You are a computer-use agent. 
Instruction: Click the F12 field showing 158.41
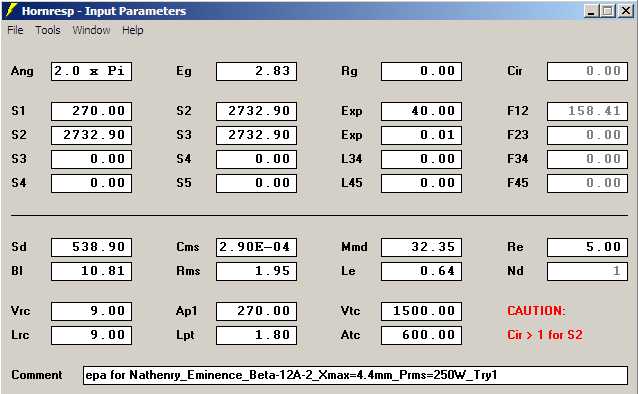tap(588, 111)
